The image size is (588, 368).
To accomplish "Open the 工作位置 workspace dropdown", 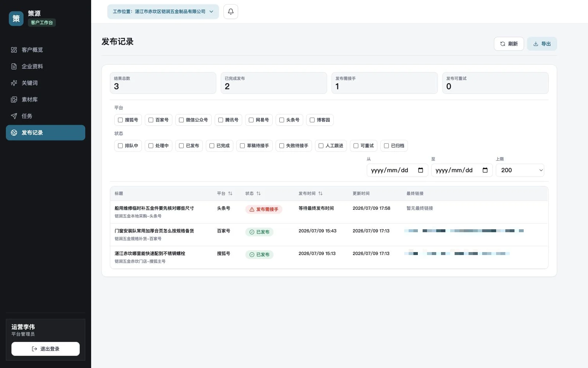I will (x=163, y=11).
